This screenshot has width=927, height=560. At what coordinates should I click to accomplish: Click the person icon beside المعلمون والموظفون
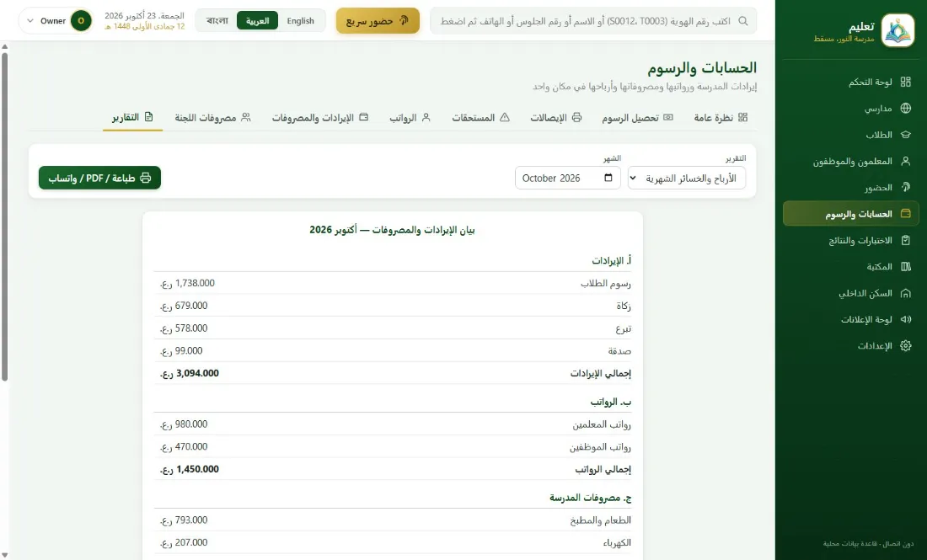point(905,161)
